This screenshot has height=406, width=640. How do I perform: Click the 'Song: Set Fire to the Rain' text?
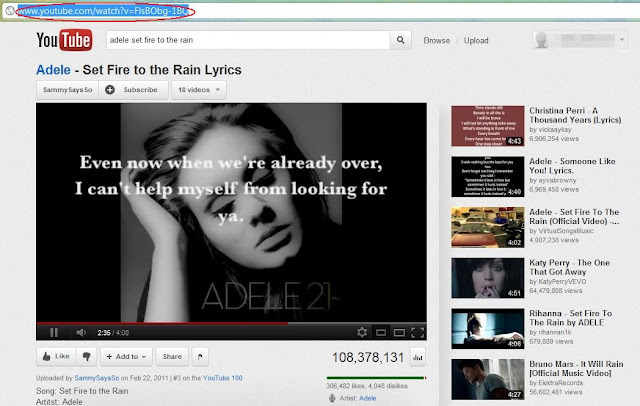[82, 391]
